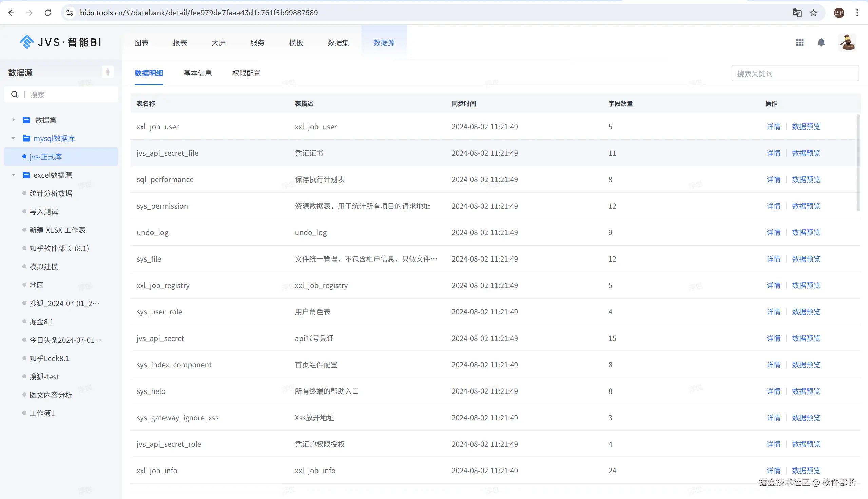Open the 权限配置 tab
Screen dimensions: 868x499
point(246,73)
